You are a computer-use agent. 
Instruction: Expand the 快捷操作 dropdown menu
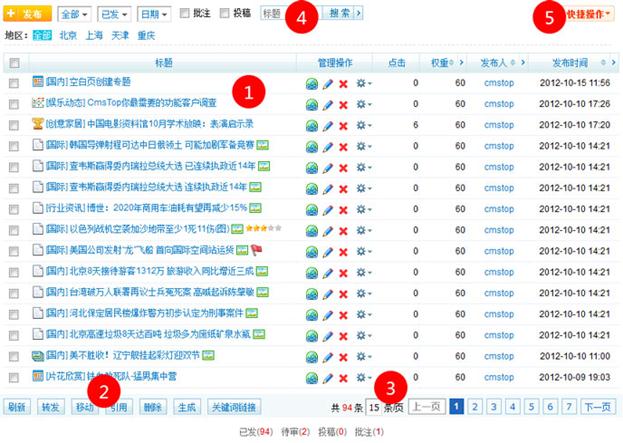point(590,14)
